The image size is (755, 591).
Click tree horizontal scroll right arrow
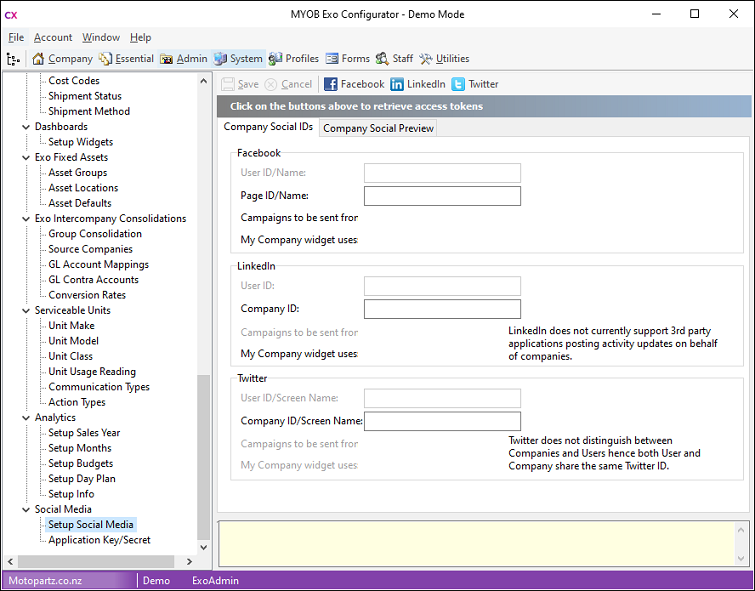pos(189,562)
